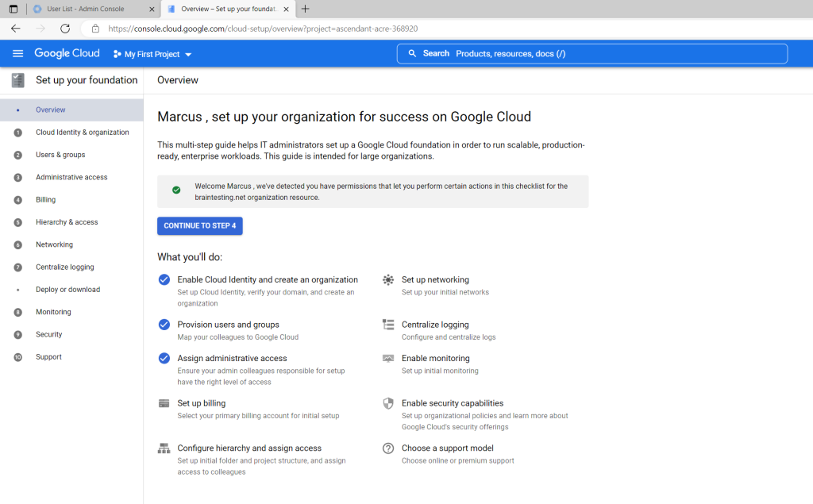Viewport: 813px width, 504px height.
Task: Click Choose a support model heading
Action: pyautogui.click(x=448, y=448)
